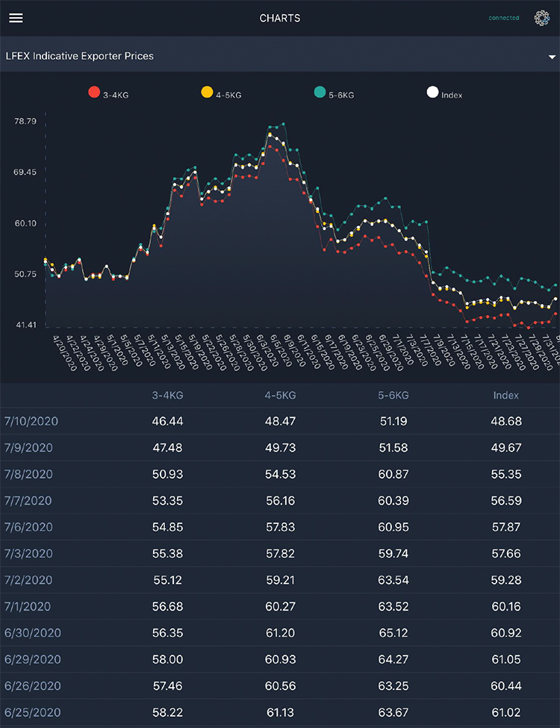Select the 6/25/2020 table row date
Image resolution: width=560 pixels, height=728 pixels.
33,712
